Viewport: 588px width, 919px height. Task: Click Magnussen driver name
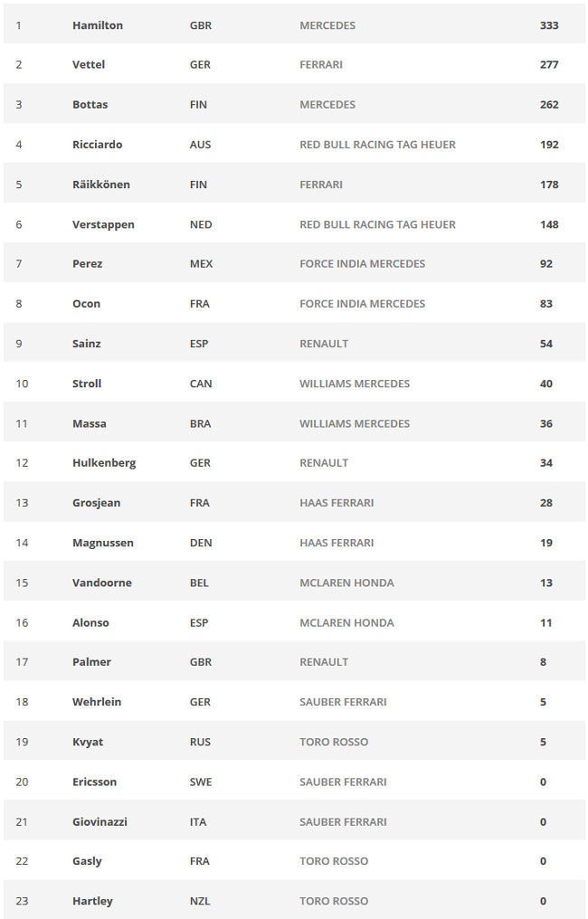click(x=102, y=543)
